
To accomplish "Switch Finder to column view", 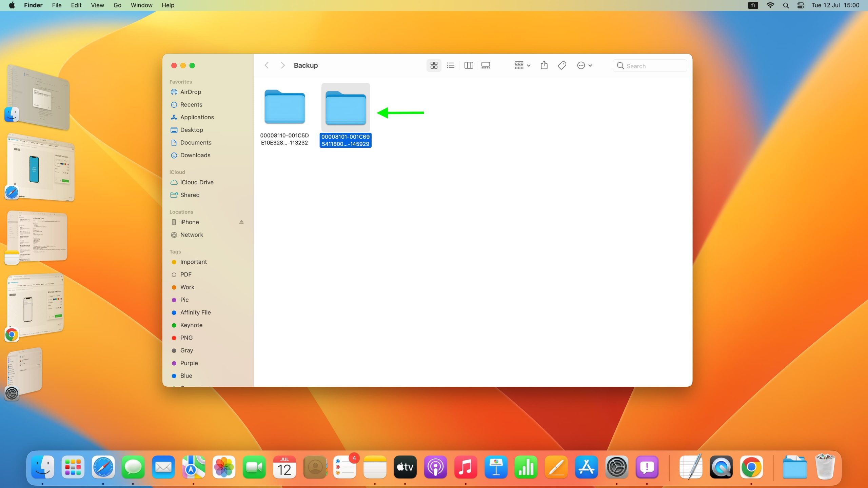I will pos(469,65).
